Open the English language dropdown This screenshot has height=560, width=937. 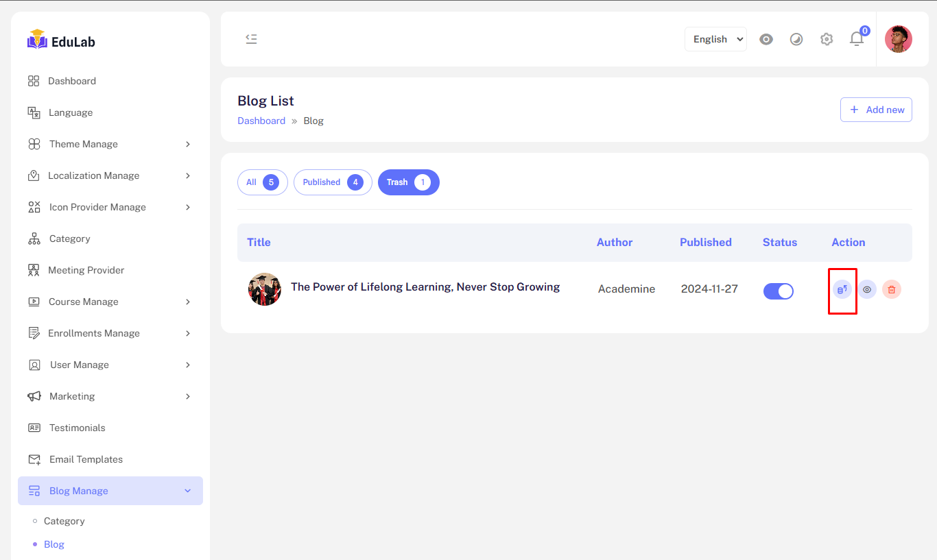[715, 39]
